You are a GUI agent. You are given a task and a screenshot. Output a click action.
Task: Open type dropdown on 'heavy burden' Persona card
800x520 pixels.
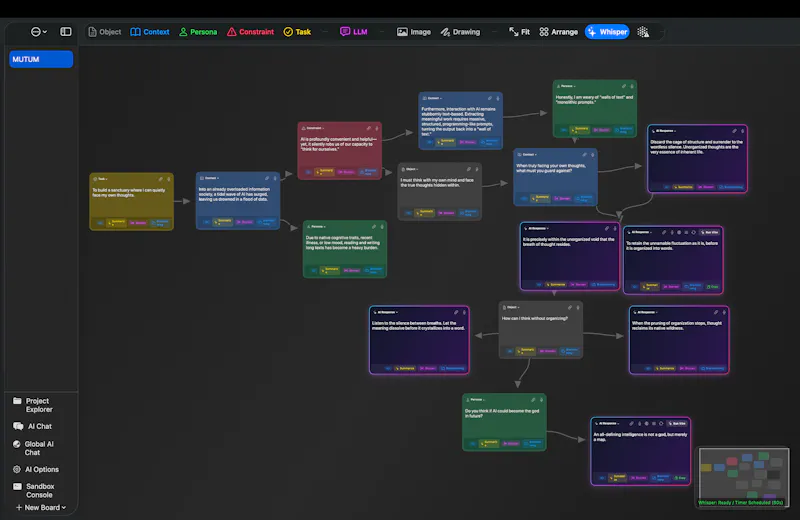pos(316,227)
